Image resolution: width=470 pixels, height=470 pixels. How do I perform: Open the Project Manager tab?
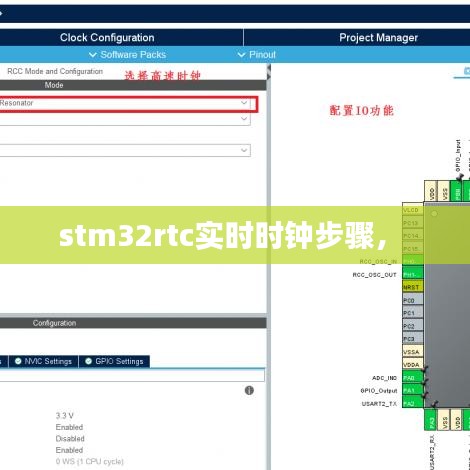tap(378, 38)
